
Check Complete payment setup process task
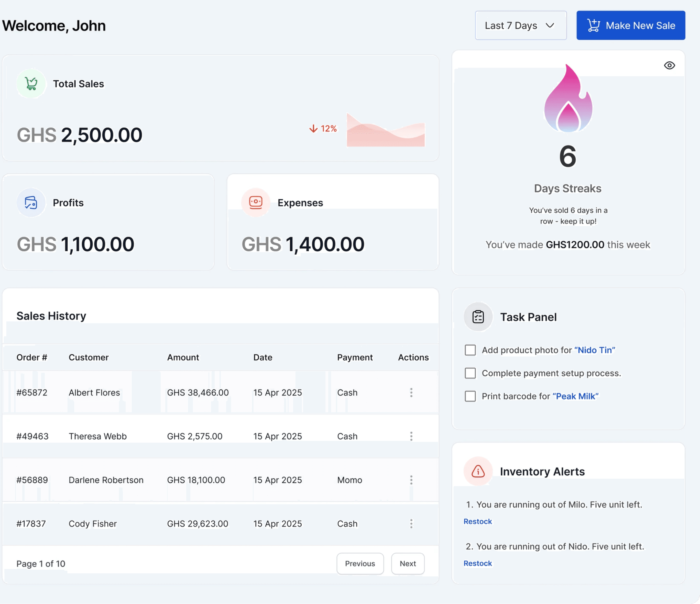[x=470, y=373]
